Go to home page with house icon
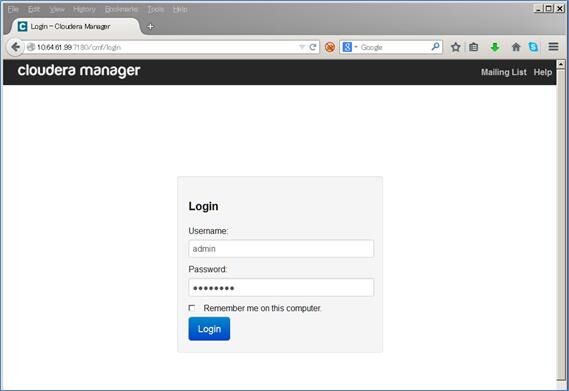The image size is (569, 391). pos(516,47)
